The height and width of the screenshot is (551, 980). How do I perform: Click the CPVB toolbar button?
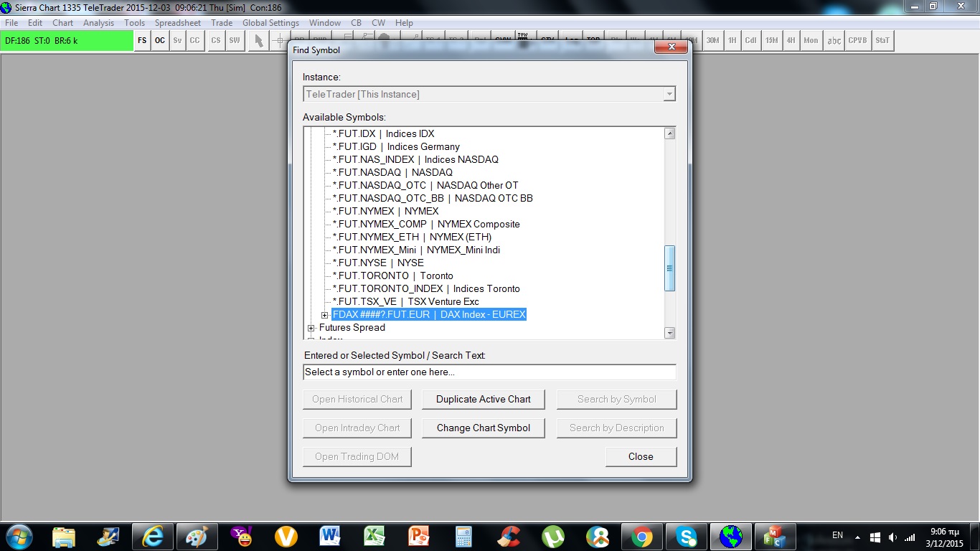click(858, 41)
